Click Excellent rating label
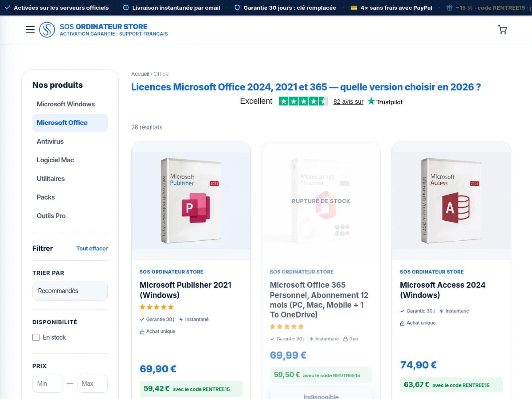Viewport: 532px width, 399px height. 256,101
